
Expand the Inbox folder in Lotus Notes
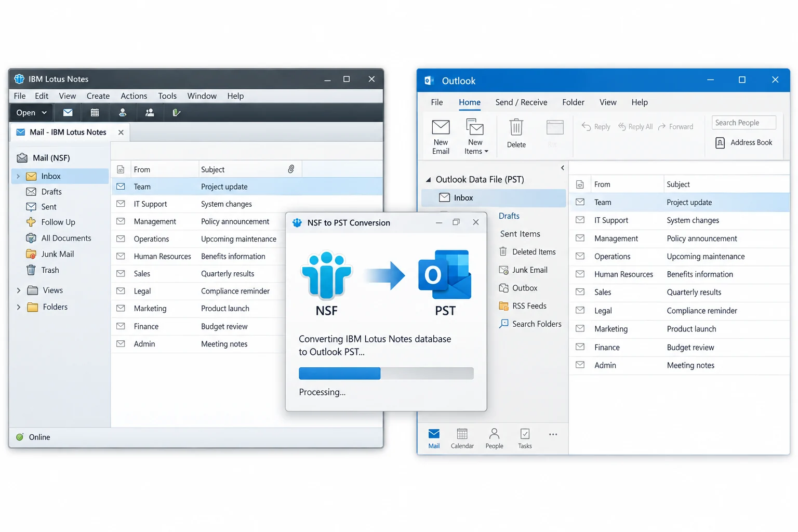[19, 176]
